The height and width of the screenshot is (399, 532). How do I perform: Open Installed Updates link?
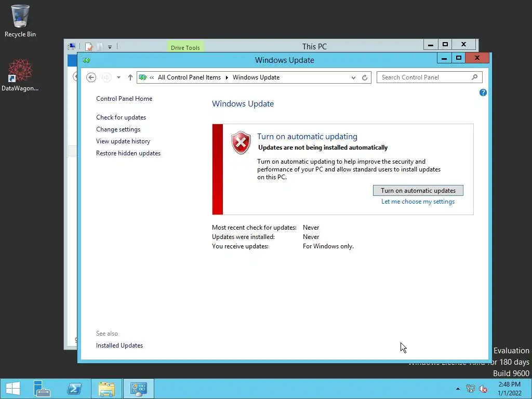pos(119,345)
